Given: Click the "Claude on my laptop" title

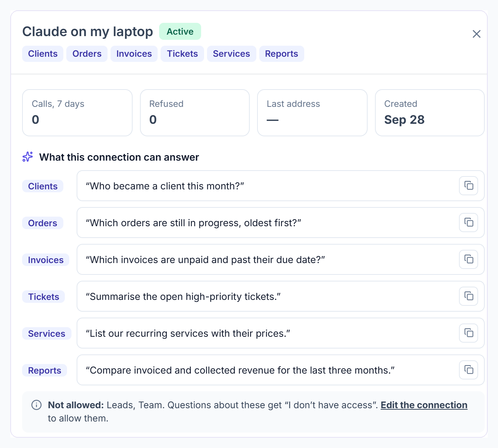Looking at the screenshot, I should pos(88,32).
